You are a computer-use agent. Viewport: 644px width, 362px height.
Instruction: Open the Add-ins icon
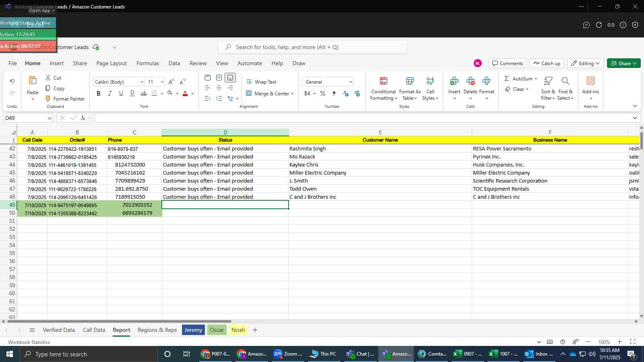click(x=590, y=81)
